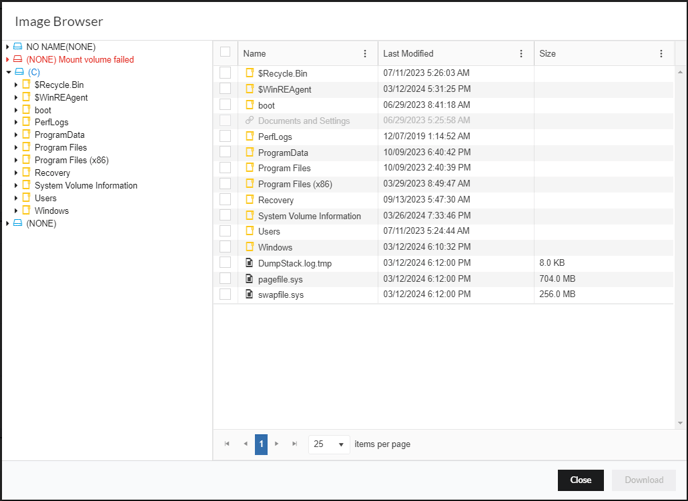
Task: Sort by the Size column header
Action: click(x=547, y=54)
